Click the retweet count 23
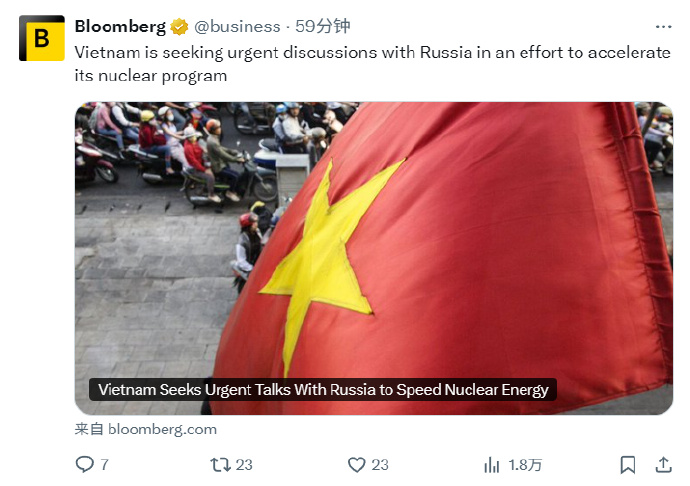This screenshot has height=486, width=690. pyautogui.click(x=244, y=464)
